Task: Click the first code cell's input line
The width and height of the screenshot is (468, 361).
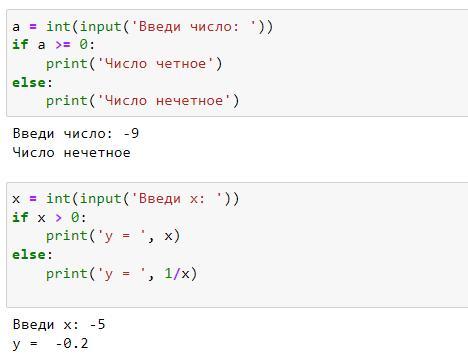Action: pos(143,27)
